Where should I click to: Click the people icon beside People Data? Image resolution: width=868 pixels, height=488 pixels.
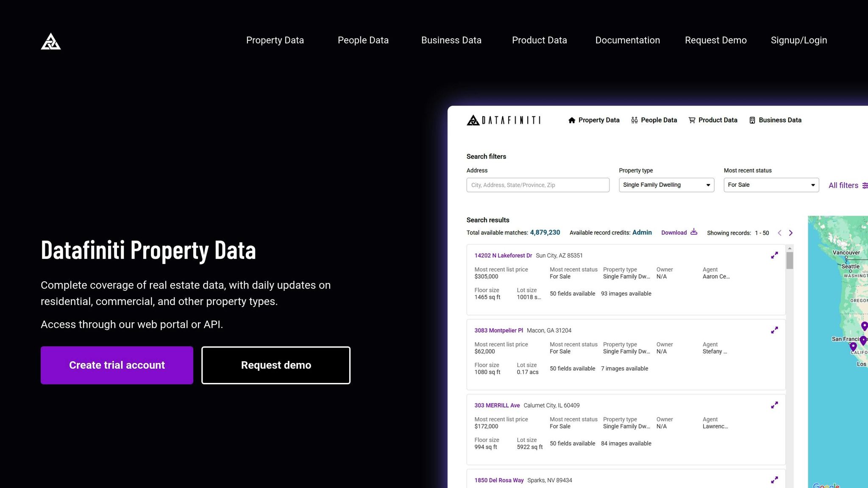(x=634, y=120)
